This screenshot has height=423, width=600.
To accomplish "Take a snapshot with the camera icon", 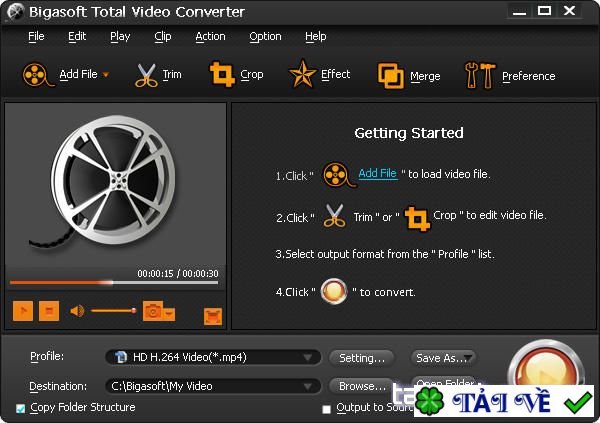I will point(152,311).
